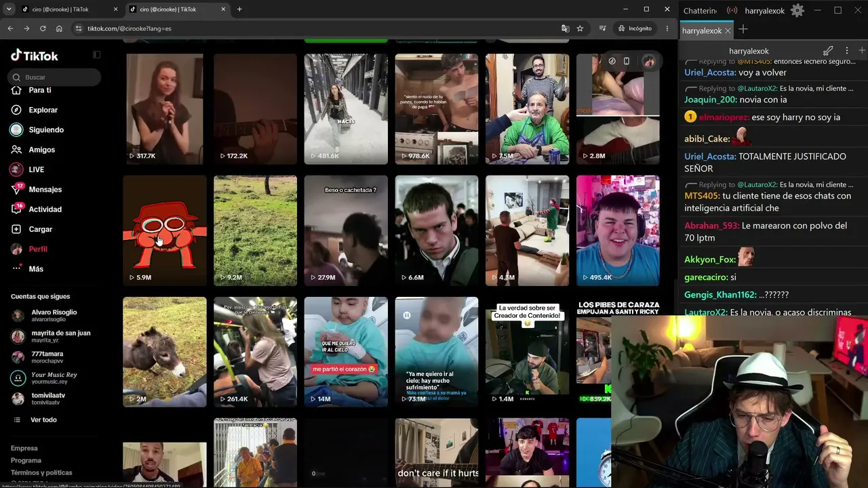Open the video with 6.6M views
Image resolution: width=868 pixels, height=488 pixels.
click(x=437, y=230)
